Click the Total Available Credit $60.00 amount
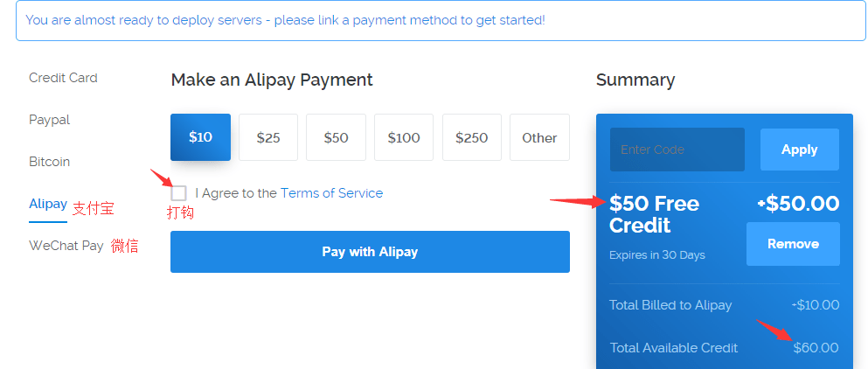 [x=816, y=348]
